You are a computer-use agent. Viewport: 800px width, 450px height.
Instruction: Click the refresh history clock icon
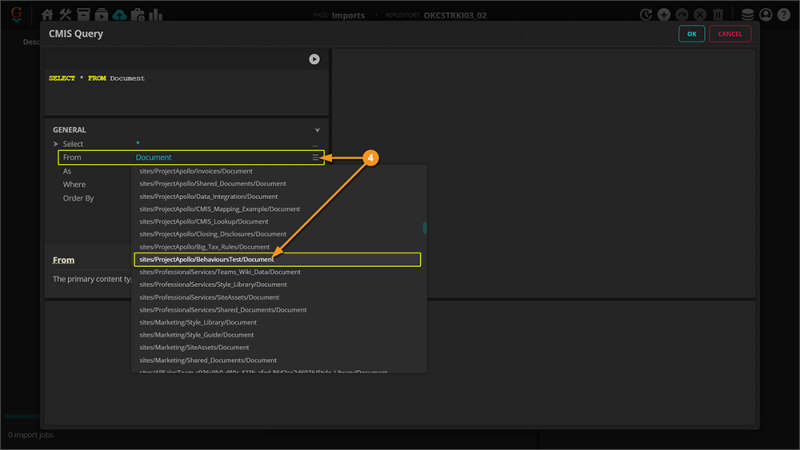coord(646,15)
